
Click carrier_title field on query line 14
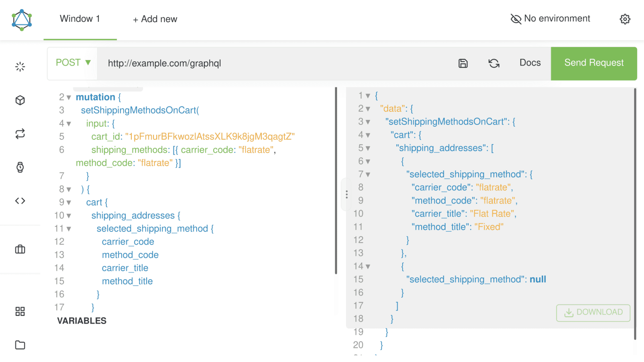pyautogui.click(x=125, y=268)
